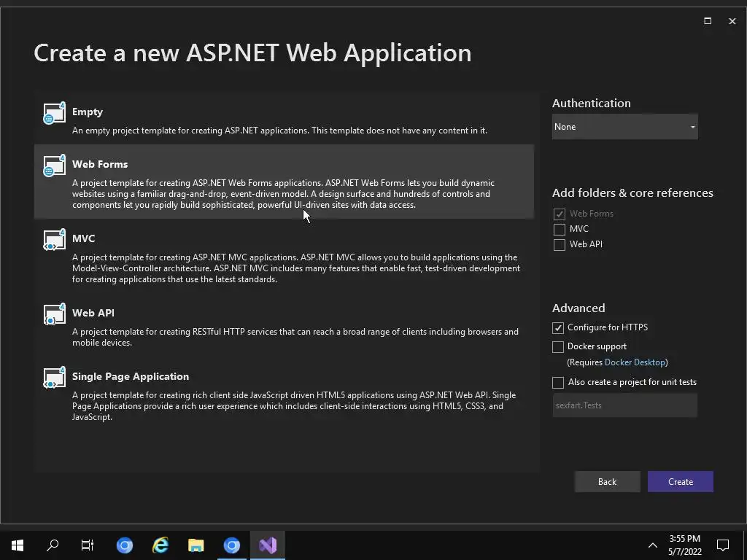Select the Web Forms template title
The image size is (747, 560).
point(100,164)
